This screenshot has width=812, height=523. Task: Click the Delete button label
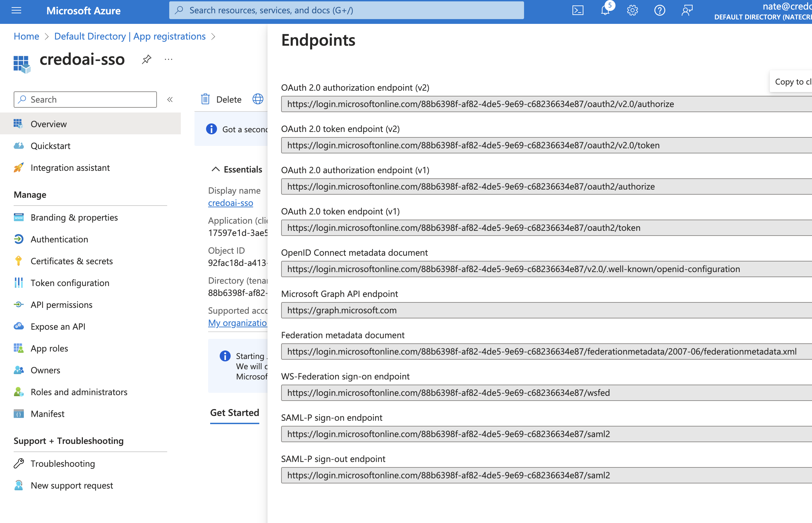point(229,100)
